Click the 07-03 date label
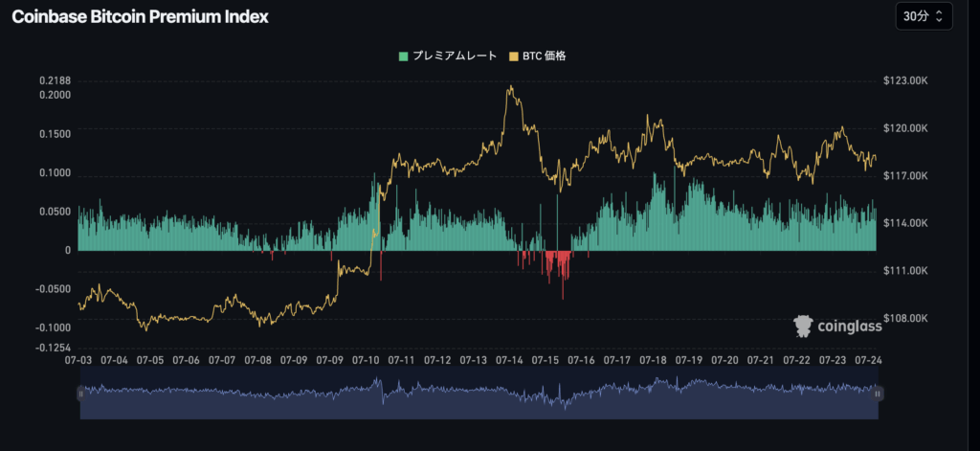 click(78, 360)
